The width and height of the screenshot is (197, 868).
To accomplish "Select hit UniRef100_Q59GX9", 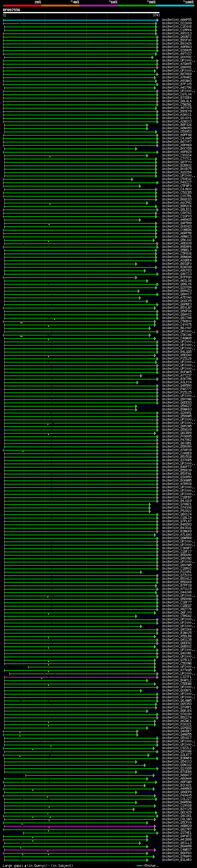I will pyautogui.click(x=177, y=430).
